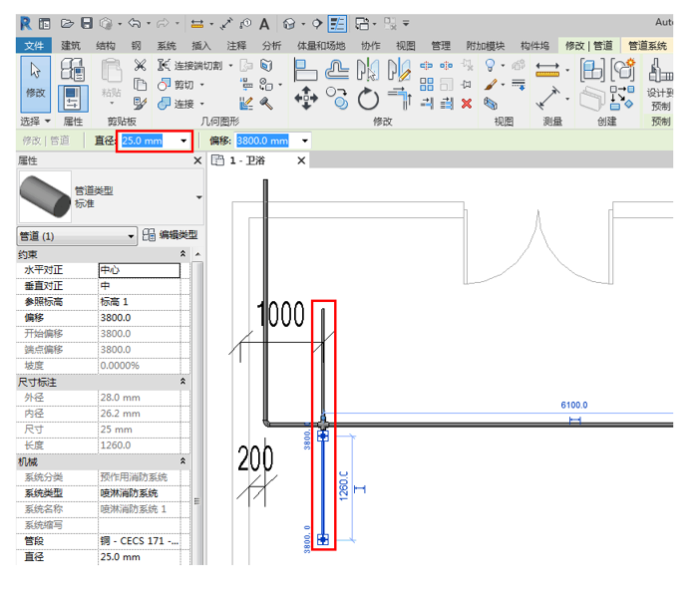The width and height of the screenshot is (700, 591).
Task: Close the 1 - 卫浴 view tab
Action: (301, 160)
